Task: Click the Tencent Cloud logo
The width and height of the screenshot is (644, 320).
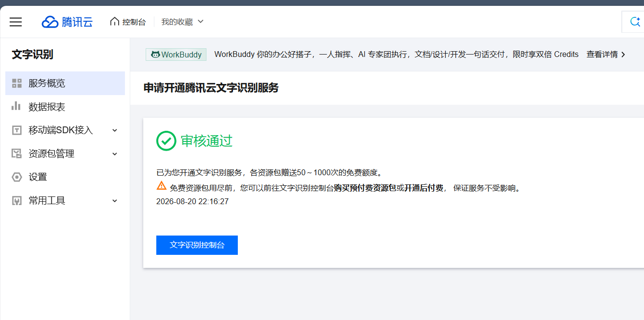Action: 67,22
